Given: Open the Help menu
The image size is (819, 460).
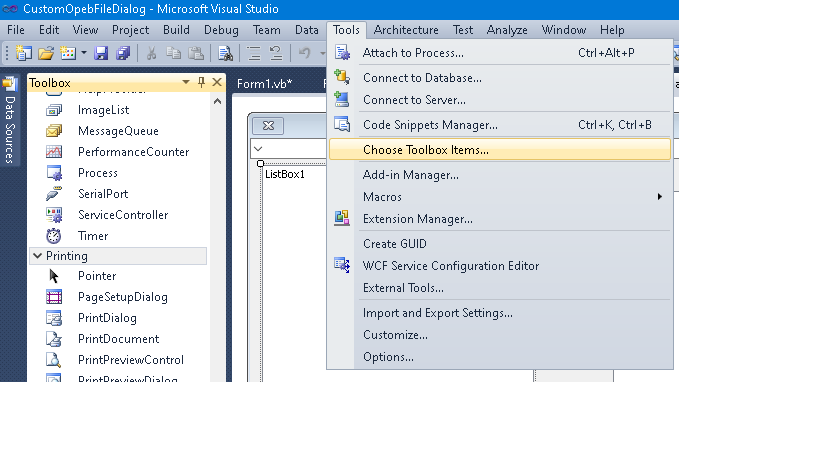Looking at the screenshot, I should tap(612, 30).
